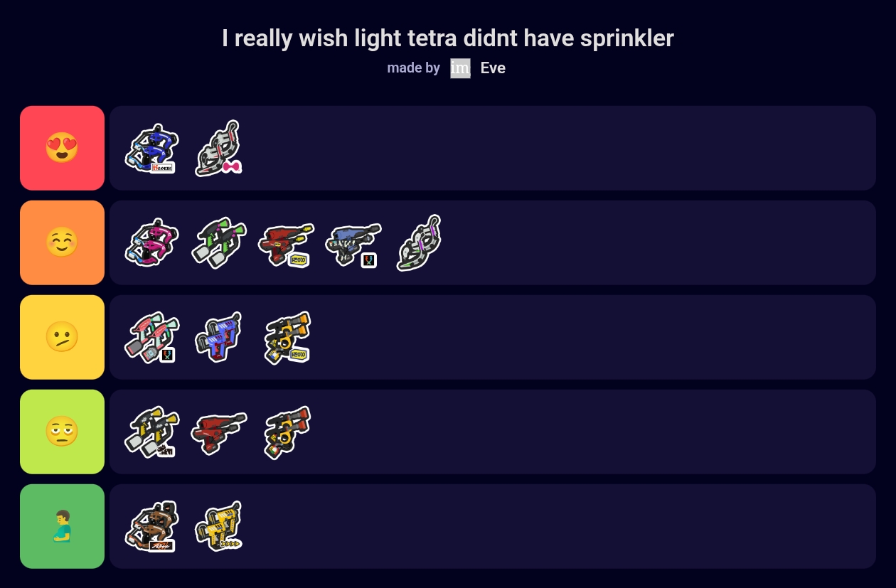Click the white weapon with purple stripe
Image resolution: width=896 pixels, height=588 pixels.
point(420,242)
